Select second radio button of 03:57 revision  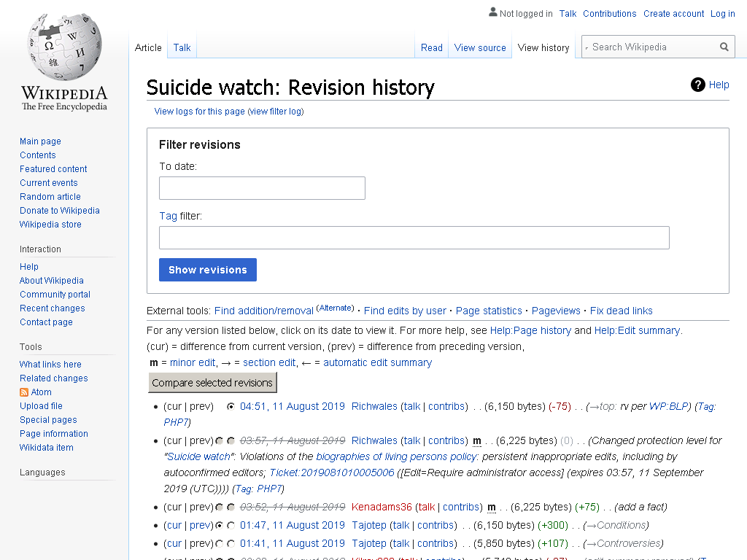pyautogui.click(x=231, y=441)
